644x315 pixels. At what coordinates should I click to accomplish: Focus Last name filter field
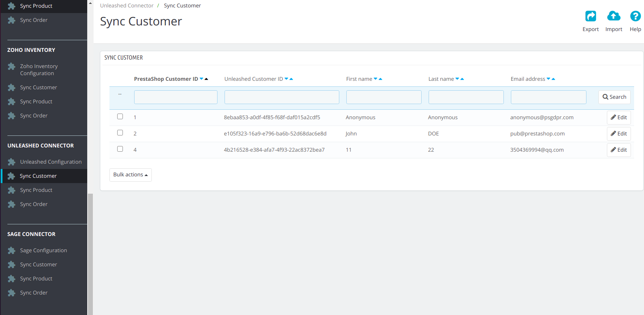click(x=466, y=97)
